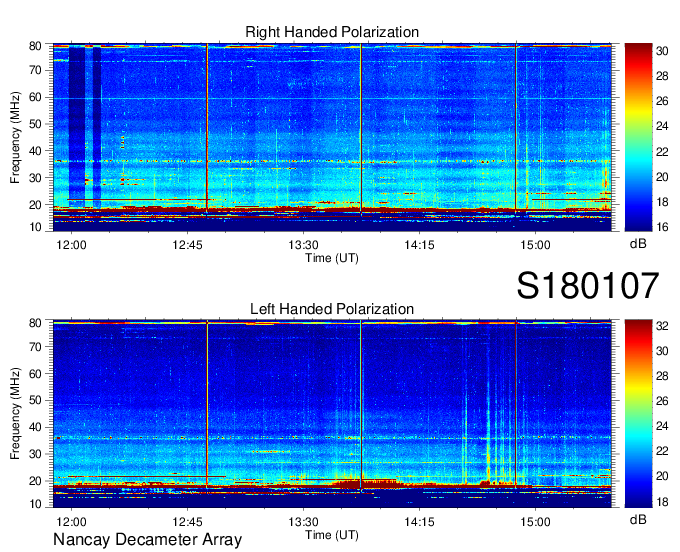This screenshot has height=552, width=680.
Task: Click the 32 dB value on left-handed colorbar
Action: point(662,326)
